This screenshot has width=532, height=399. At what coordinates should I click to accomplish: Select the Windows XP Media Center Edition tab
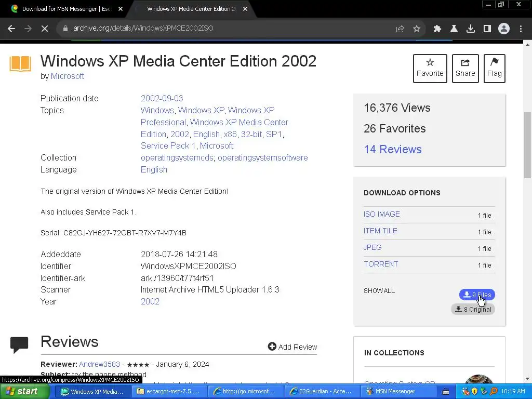[x=192, y=9]
